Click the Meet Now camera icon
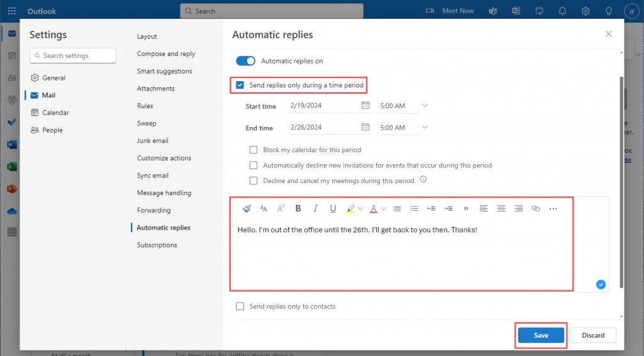Screen dimensions: 644x356 pyautogui.click(x=430, y=11)
